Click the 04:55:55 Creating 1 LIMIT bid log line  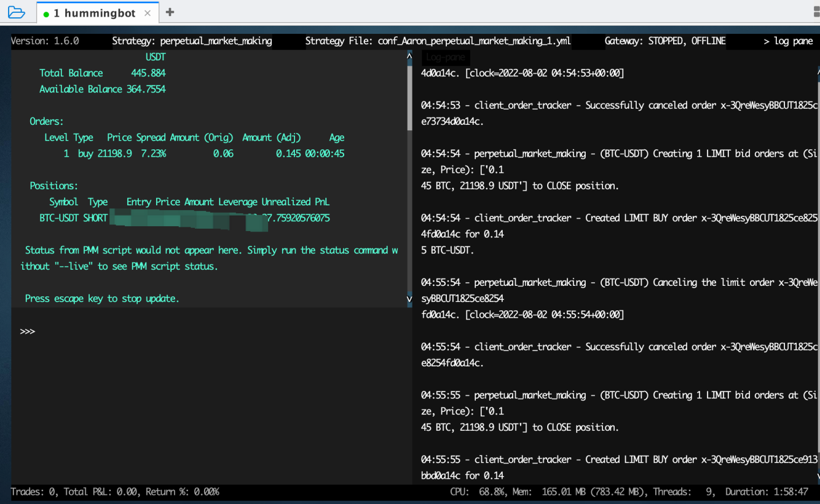click(x=620, y=411)
